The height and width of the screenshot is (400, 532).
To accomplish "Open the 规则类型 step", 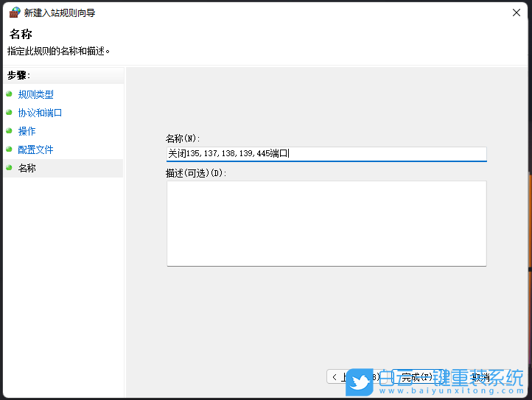I will [x=35, y=94].
